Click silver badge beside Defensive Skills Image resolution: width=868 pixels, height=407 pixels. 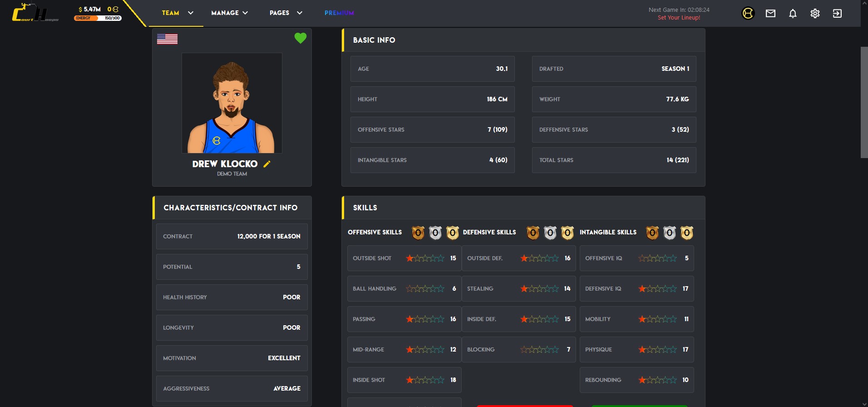550,233
